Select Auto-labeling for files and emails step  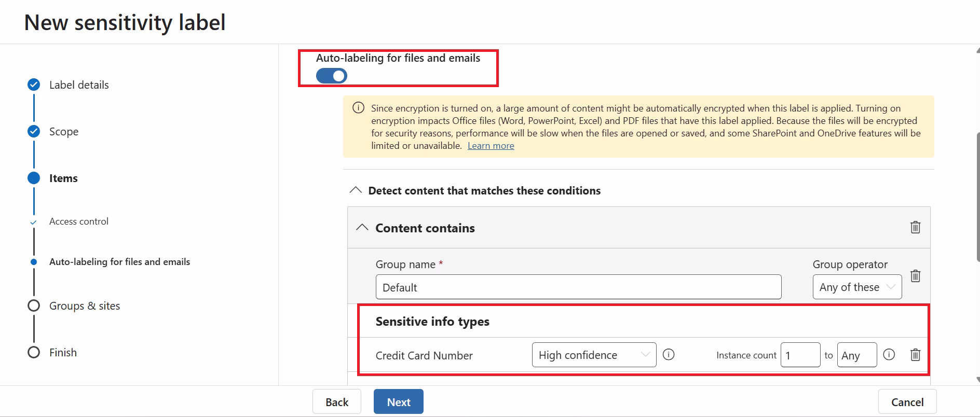[119, 262]
